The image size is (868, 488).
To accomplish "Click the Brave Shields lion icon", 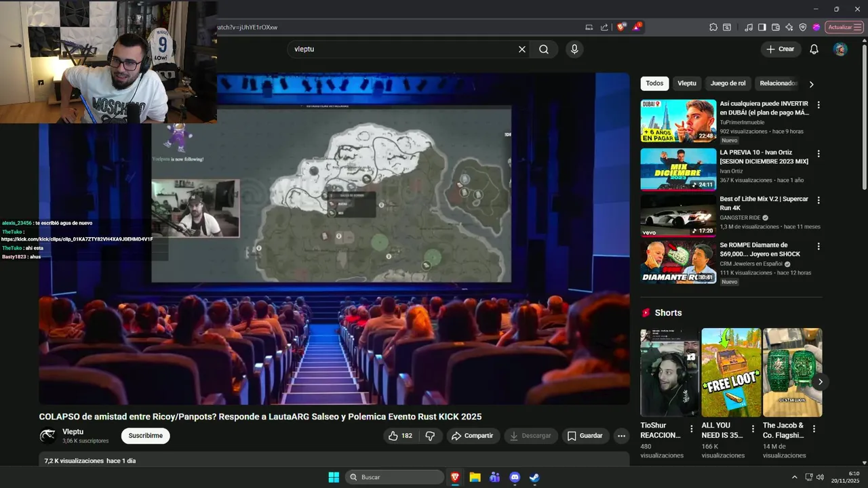I will (620, 27).
